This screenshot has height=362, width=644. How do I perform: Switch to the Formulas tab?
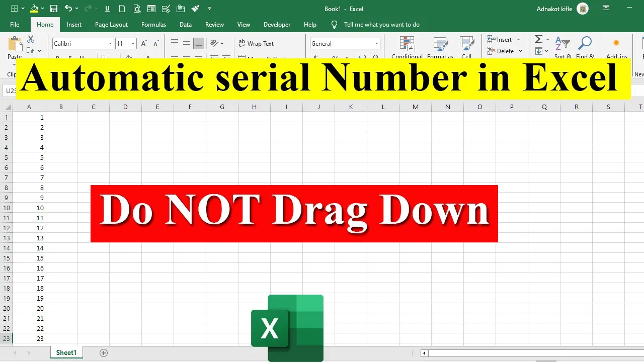[153, 25]
